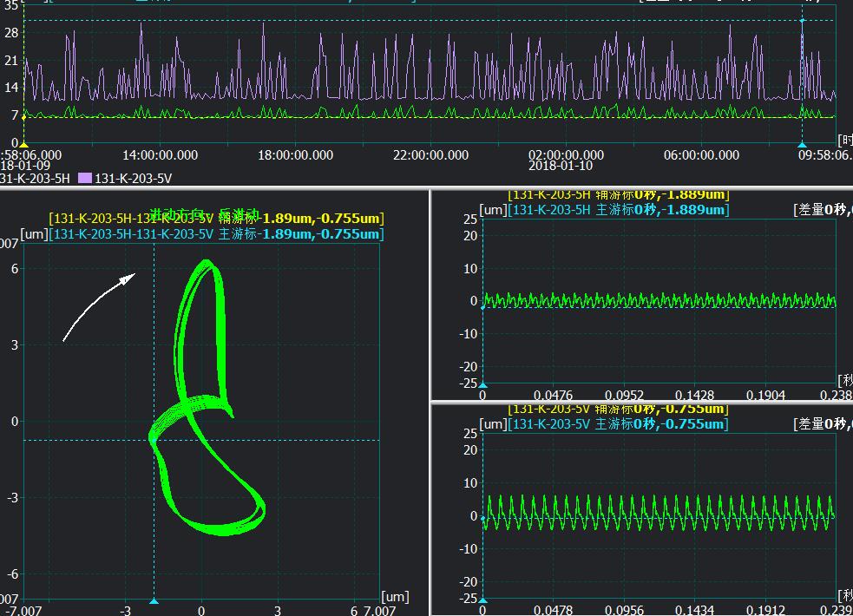Screen dimensions: 853x616
Task: Click the purple swatch beside 131-K-203-5V legend
Action: pyautogui.click(x=85, y=178)
